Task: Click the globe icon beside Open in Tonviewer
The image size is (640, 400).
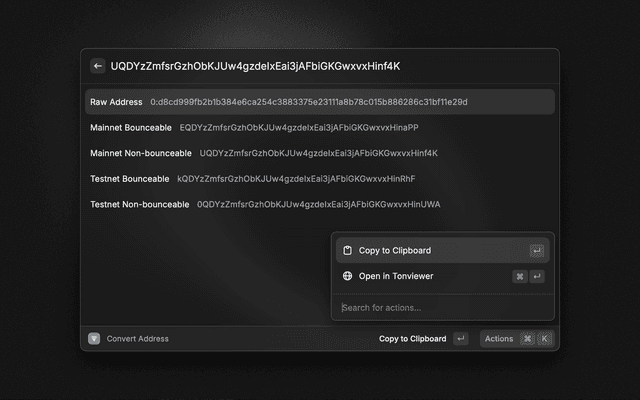Action: (x=347, y=276)
